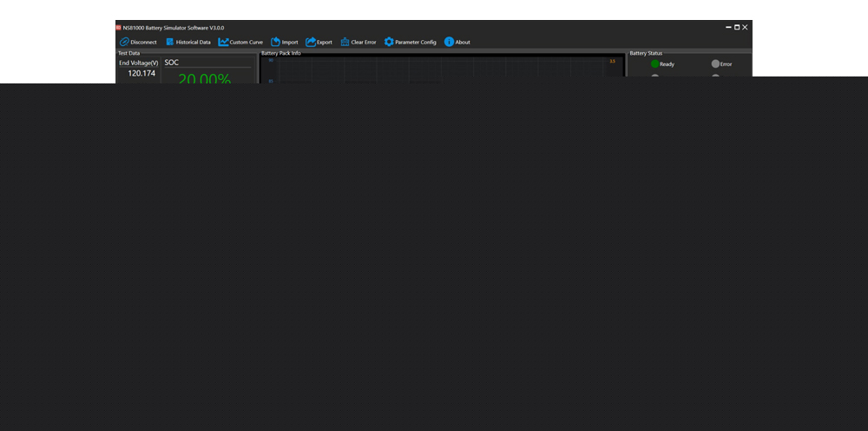Click the NS81000 Battery Simulator Software title
Image resolution: width=868 pixels, height=431 pixels.
tap(174, 28)
